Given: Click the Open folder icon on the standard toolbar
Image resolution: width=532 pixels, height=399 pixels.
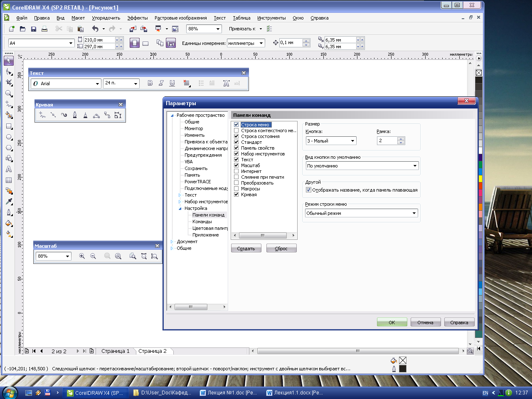Looking at the screenshot, I should 22,29.
